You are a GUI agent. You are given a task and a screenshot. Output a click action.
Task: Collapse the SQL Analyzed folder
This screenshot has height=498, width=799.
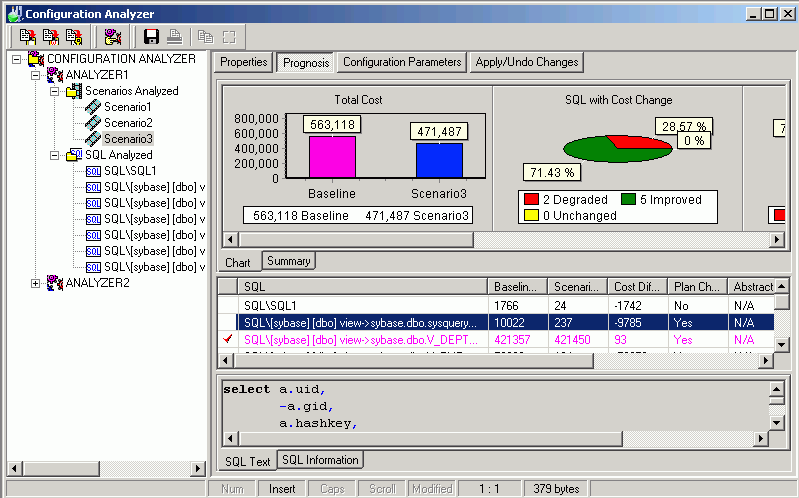pos(53,155)
